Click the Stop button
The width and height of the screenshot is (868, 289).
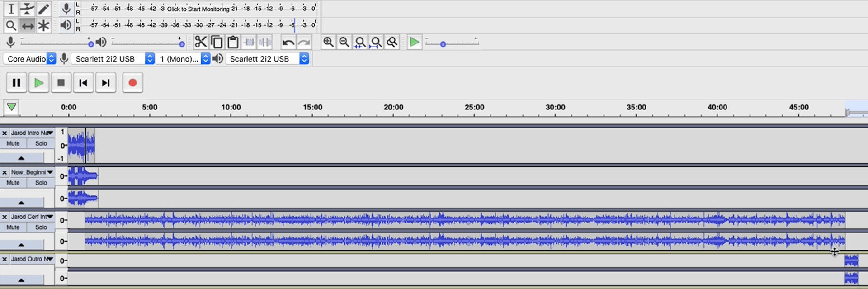[x=61, y=83]
